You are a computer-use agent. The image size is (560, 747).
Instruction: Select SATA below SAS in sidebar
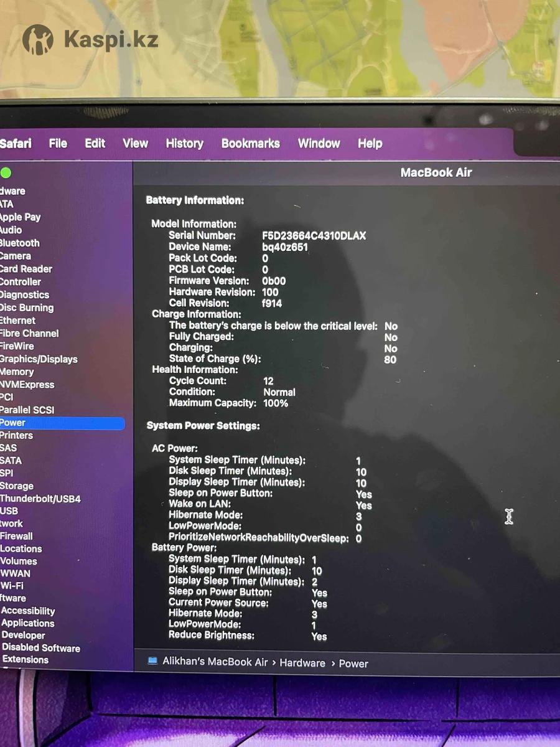tap(11, 461)
